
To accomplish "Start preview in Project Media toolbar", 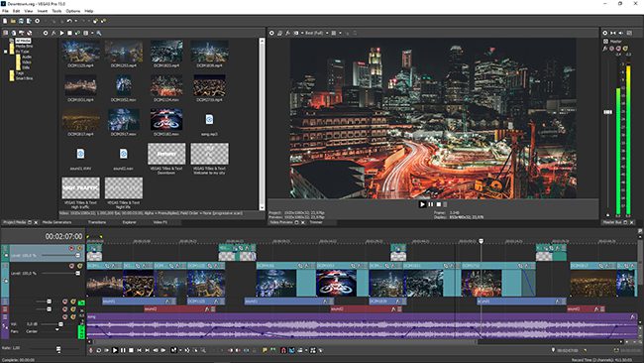I will click(61, 33).
